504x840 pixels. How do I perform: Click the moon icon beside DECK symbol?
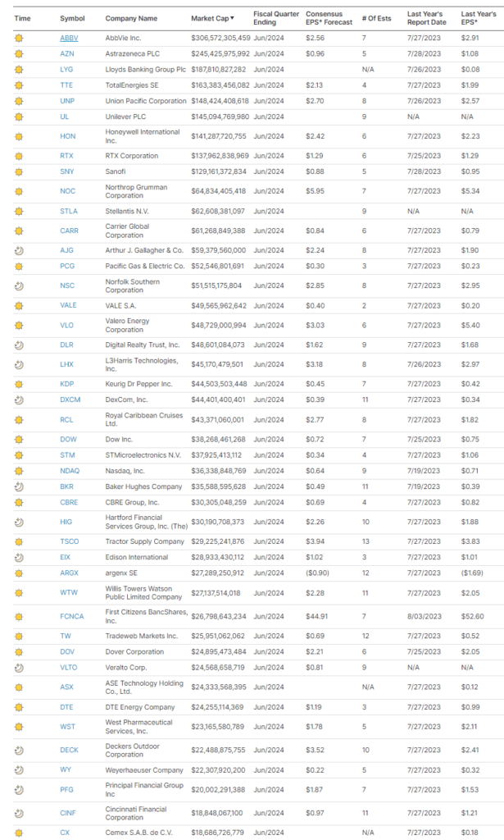pyautogui.click(x=19, y=750)
